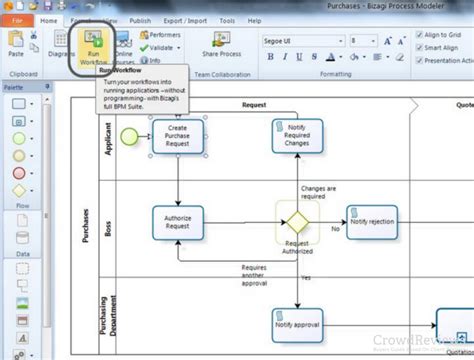Select the Annotation artifact in the Palette
474x360 pixels.
coord(22,285)
